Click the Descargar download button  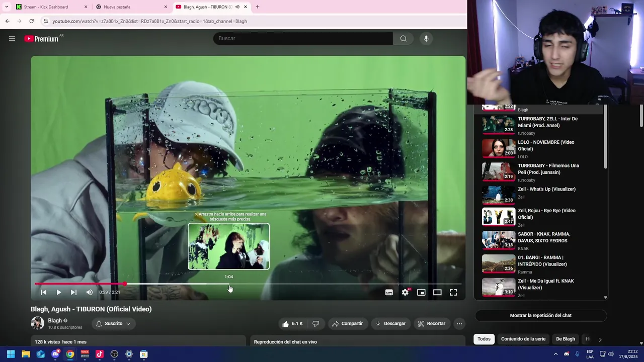(x=390, y=324)
